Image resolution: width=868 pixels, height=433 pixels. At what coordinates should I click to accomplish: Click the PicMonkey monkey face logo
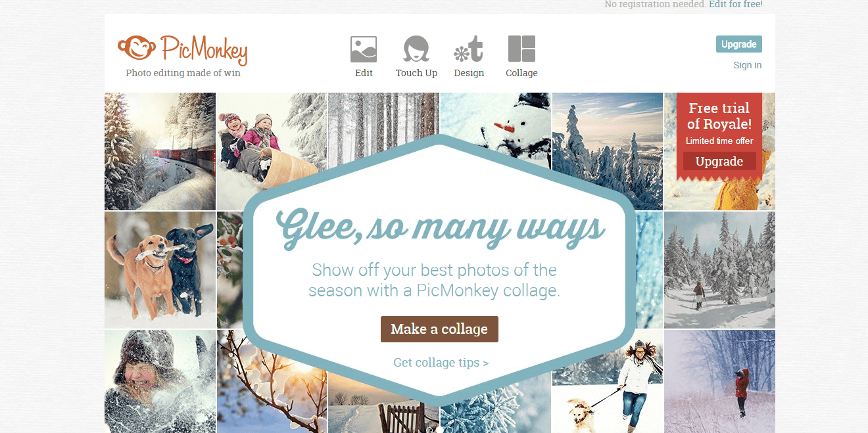click(137, 47)
